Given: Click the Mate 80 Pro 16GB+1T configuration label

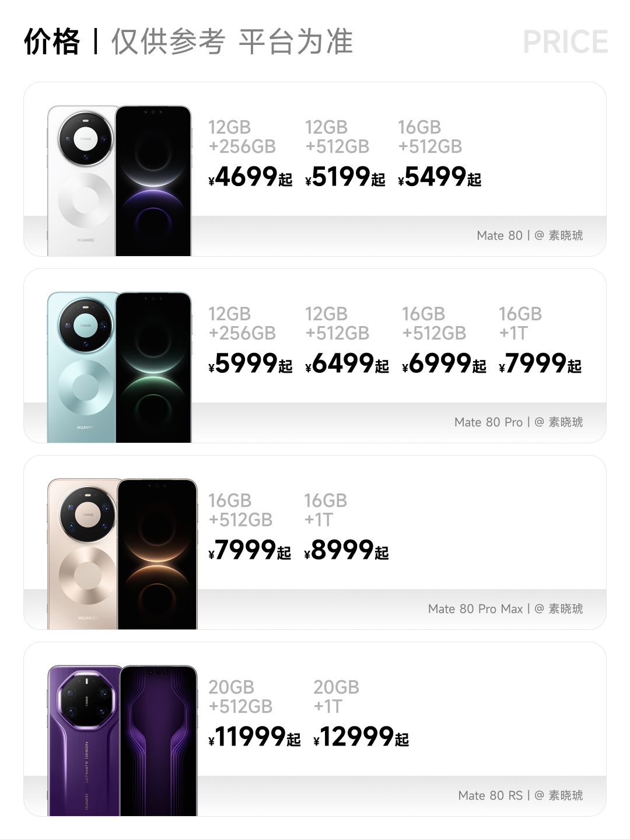Looking at the screenshot, I should click(x=520, y=323).
